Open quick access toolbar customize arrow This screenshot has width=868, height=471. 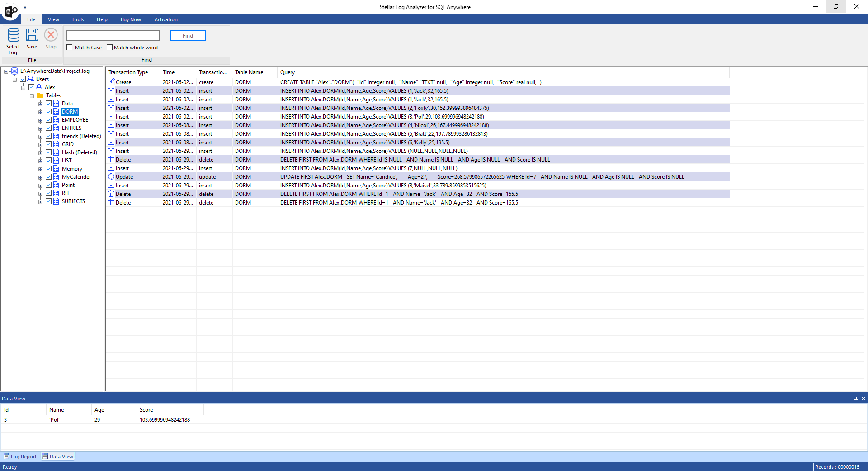25,7
